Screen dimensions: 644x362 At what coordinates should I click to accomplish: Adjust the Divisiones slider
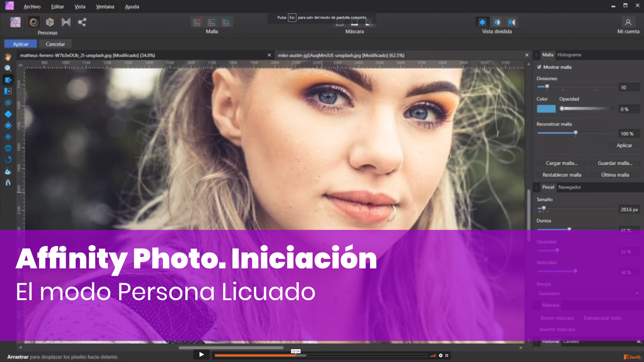[x=575, y=87]
